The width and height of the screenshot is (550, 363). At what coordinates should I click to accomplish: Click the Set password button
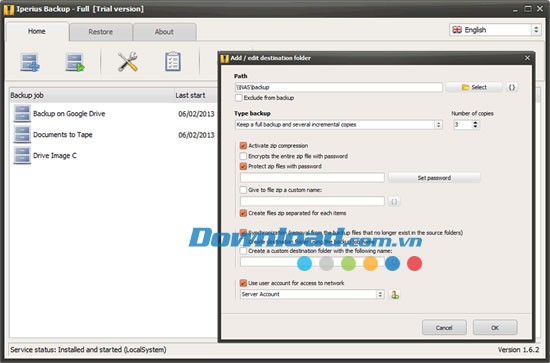(x=434, y=178)
